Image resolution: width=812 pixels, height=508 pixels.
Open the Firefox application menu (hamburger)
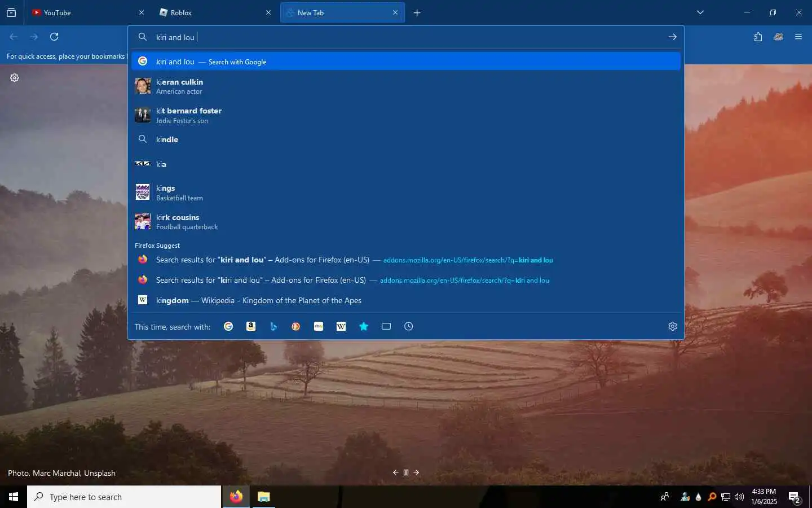coord(798,37)
